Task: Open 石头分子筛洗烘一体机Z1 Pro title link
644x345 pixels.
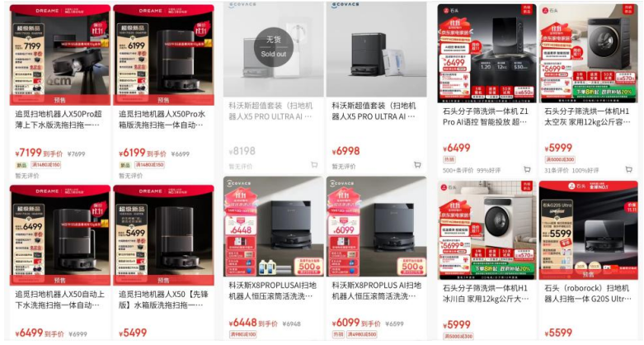Action: coord(486,116)
